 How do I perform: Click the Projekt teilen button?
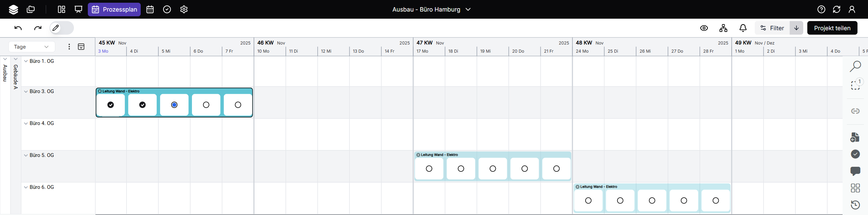832,28
